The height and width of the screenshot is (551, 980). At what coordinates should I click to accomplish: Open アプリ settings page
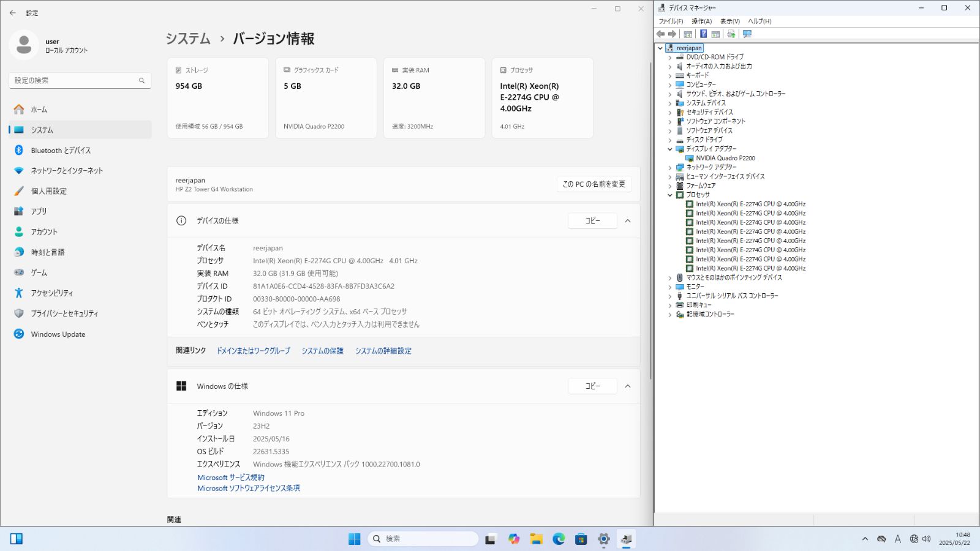click(80, 211)
